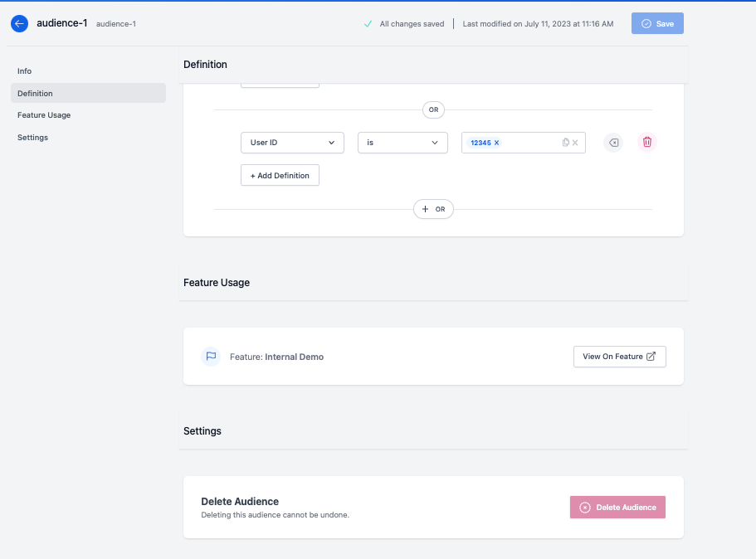Screen dimensions: 756x559
Task: Add a new rule with + Add Definition
Action: tap(280, 175)
